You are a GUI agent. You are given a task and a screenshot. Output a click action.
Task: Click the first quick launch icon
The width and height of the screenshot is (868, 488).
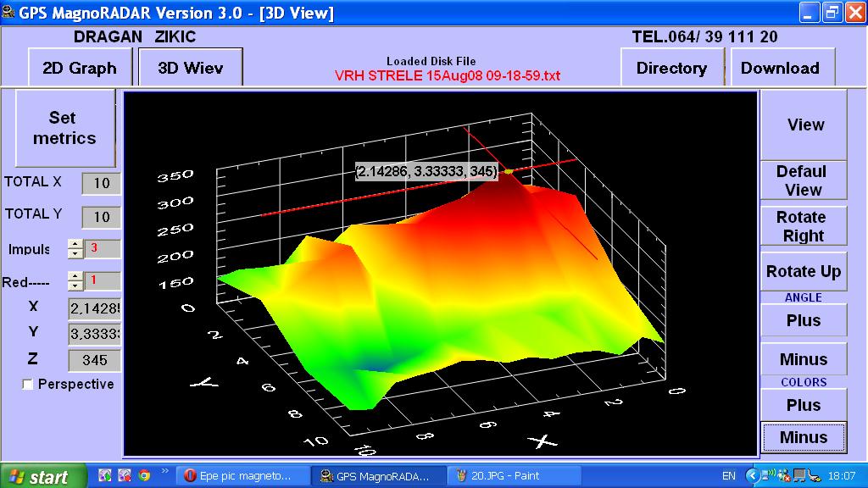point(104,475)
